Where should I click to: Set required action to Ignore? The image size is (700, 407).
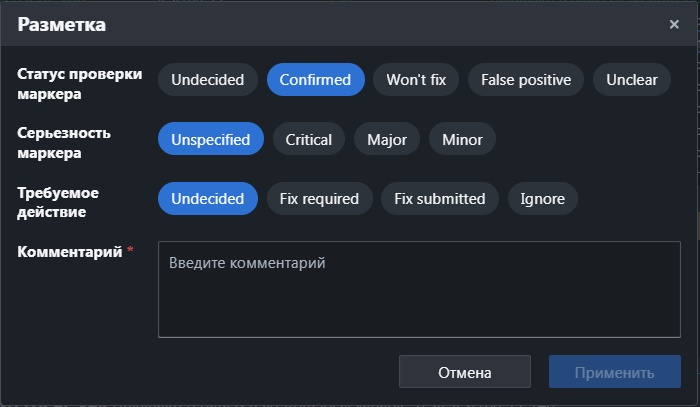click(x=542, y=198)
